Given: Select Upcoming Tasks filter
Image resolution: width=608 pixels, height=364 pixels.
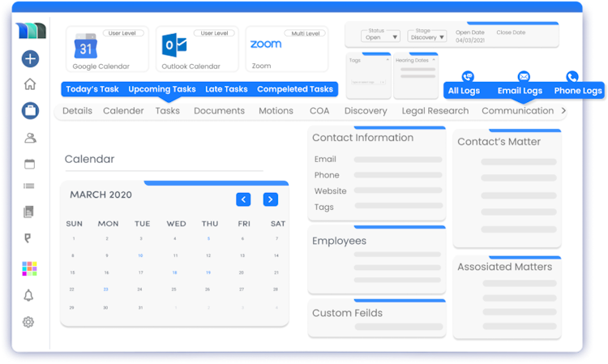Looking at the screenshot, I should point(162,89).
